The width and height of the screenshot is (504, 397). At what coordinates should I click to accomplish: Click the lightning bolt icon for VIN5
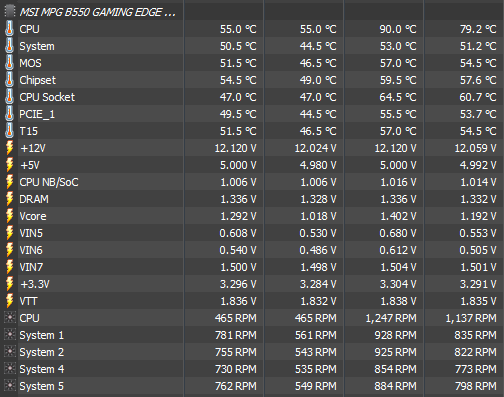coord(10,233)
